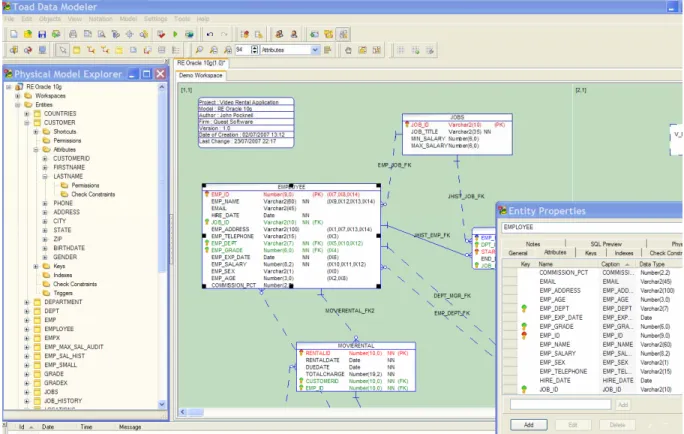Viewport: 684px width, 434px height.
Task: Click the Undo arrow icon
Action: pyautogui.click(x=210, y=34)
